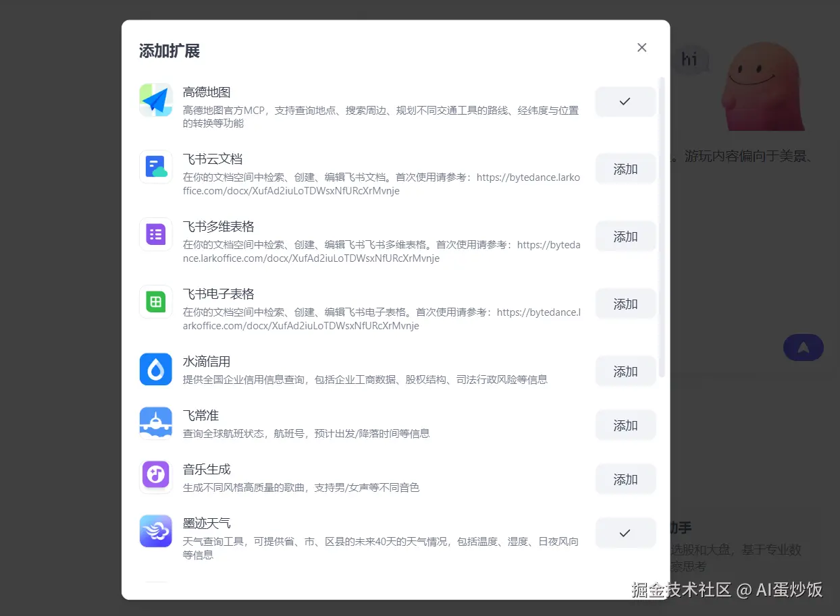Click the 飞常准 extension title

[x=201, y=416]
